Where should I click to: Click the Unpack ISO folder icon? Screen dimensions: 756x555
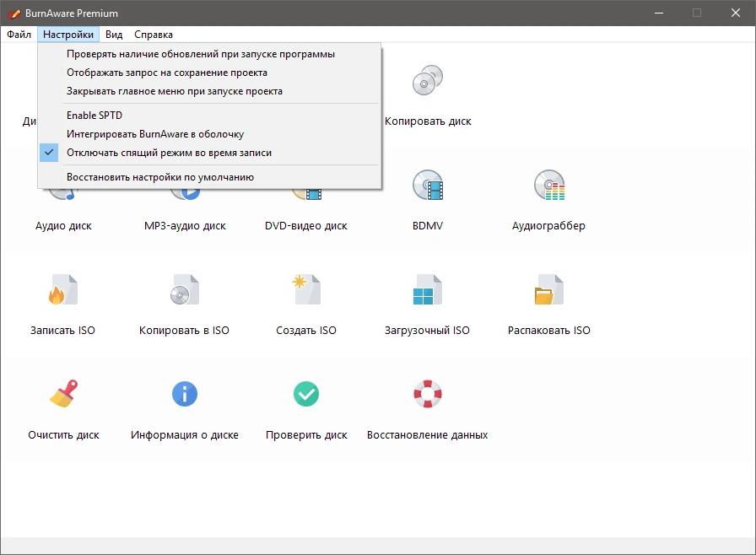pos(549,289)
